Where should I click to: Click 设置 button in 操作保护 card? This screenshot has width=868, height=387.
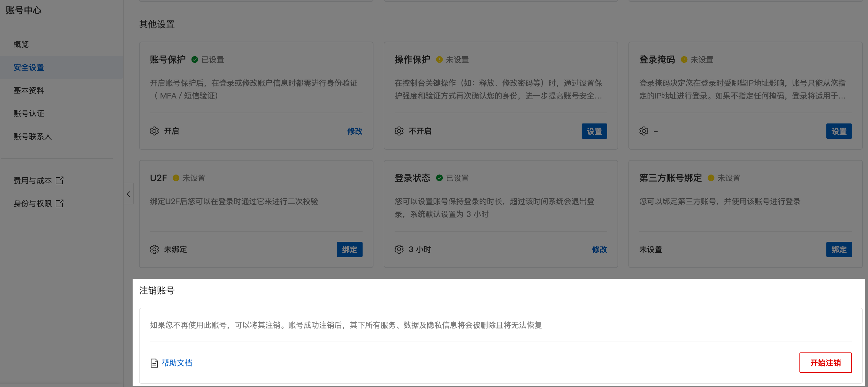[594, 131]
